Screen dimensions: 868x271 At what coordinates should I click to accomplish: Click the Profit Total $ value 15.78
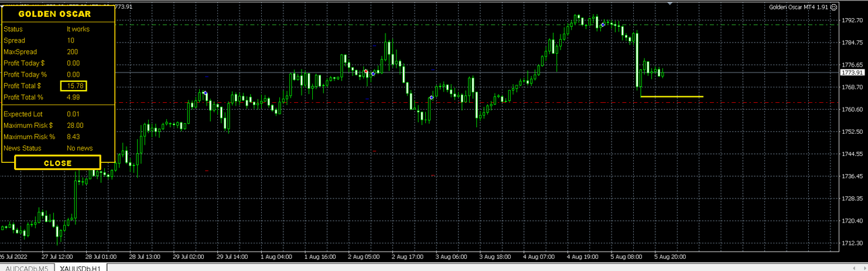coord(74,86)
